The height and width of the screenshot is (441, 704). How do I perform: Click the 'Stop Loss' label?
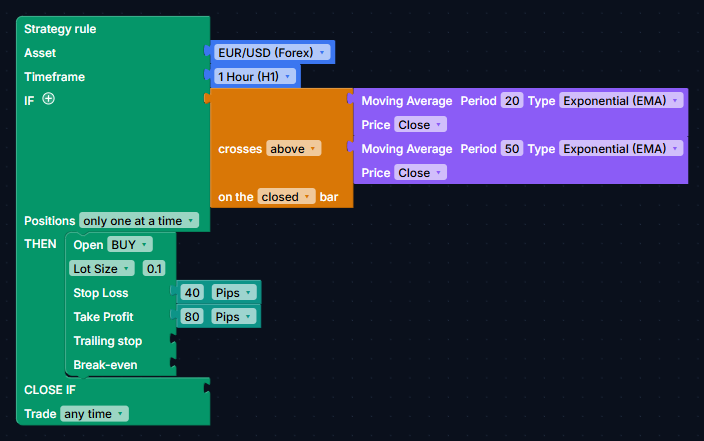(101, 293)
